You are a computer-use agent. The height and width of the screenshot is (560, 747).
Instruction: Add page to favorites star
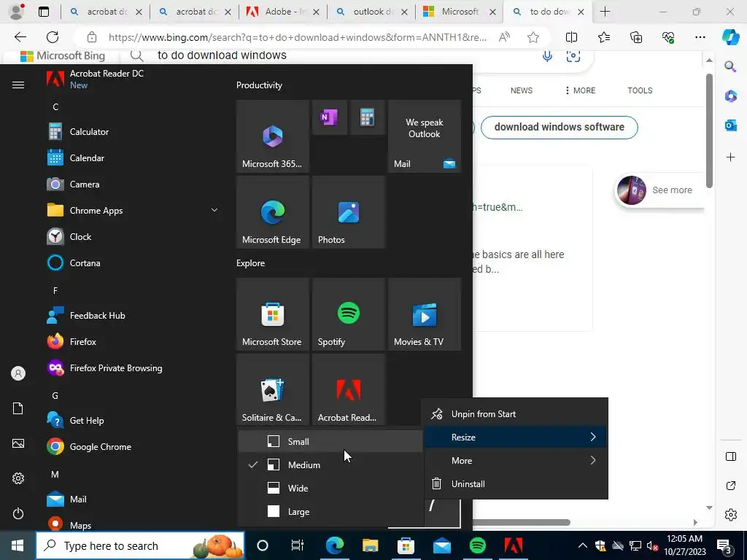coord(533,37)
